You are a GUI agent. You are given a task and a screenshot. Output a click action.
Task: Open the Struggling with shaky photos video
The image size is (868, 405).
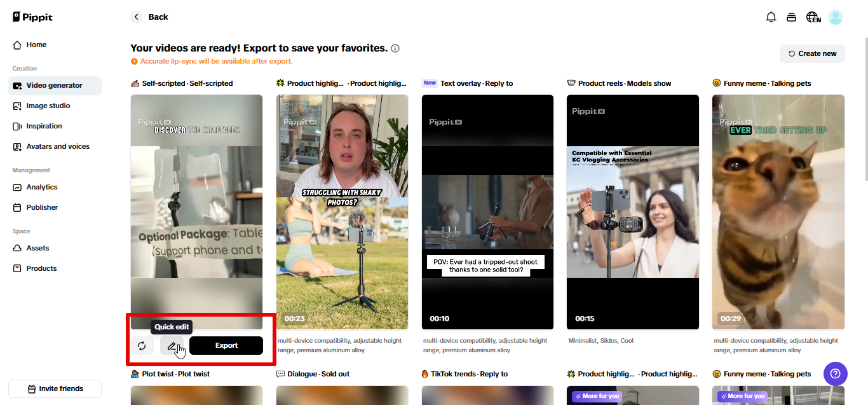pyautogui.click(x=342, y=212)
